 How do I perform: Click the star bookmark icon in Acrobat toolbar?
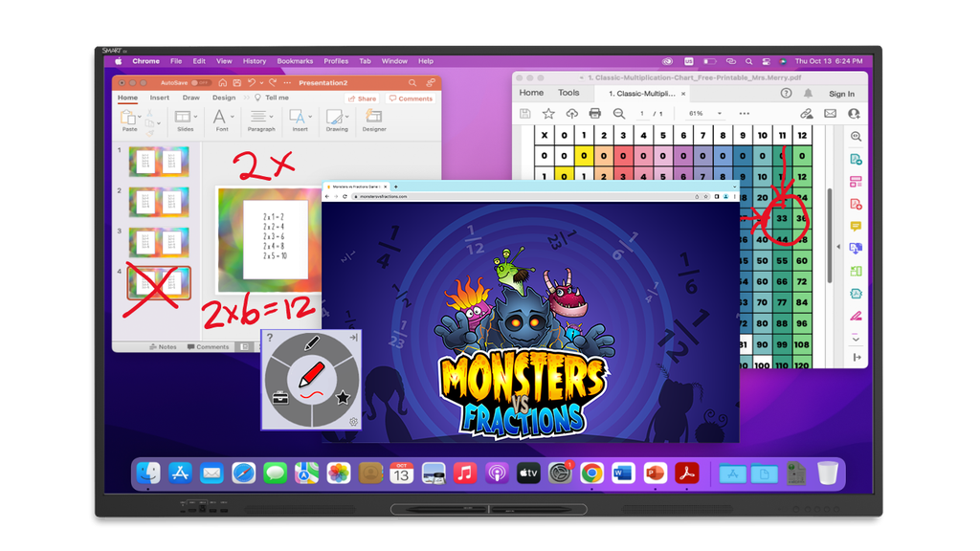tap(548, 113)
